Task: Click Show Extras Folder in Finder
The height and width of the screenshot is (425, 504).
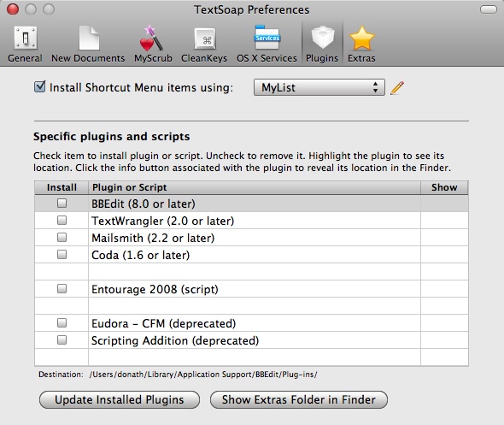Action: (299, 399)
